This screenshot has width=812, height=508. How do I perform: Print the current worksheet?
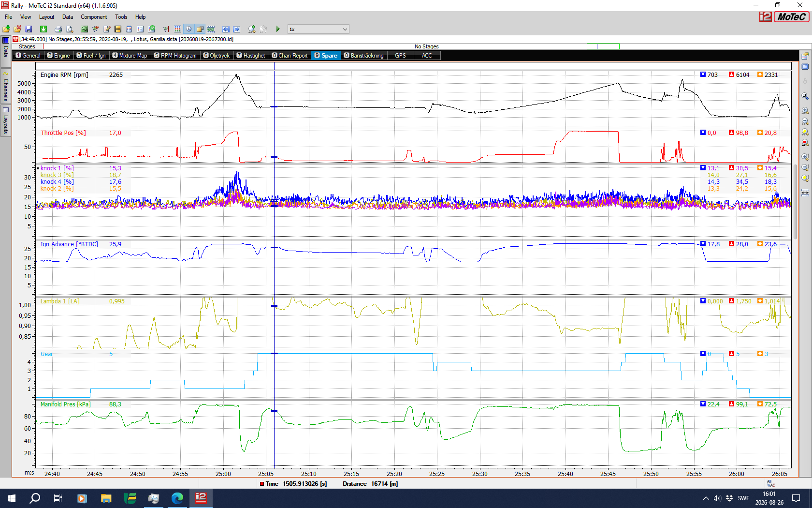pos(58,29)
